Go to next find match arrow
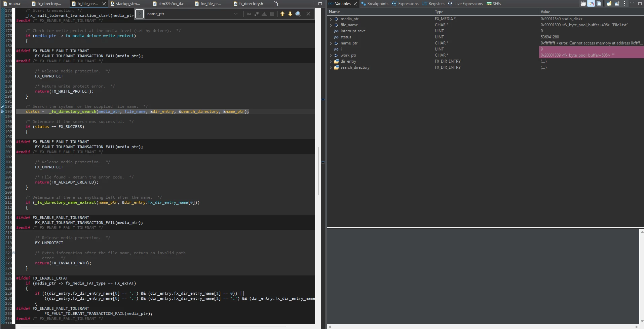This screenshot has width=644, height=329. click(290, 14)
